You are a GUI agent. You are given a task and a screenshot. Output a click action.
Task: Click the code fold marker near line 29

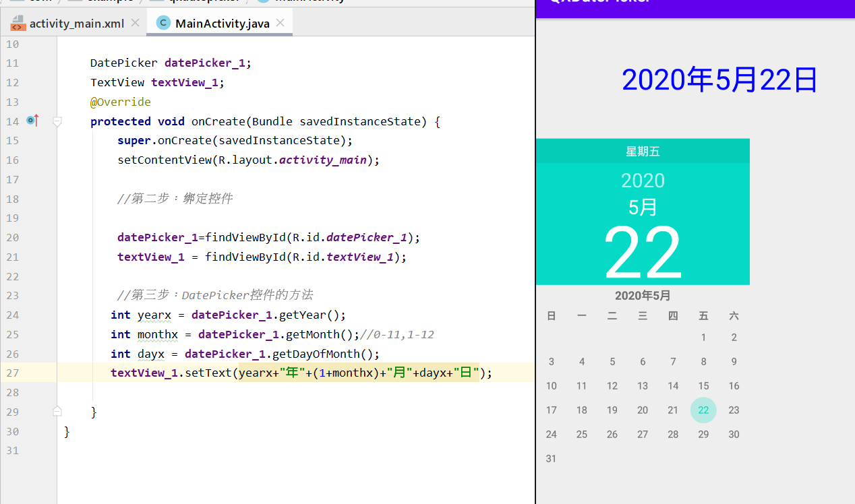point(57,411)
